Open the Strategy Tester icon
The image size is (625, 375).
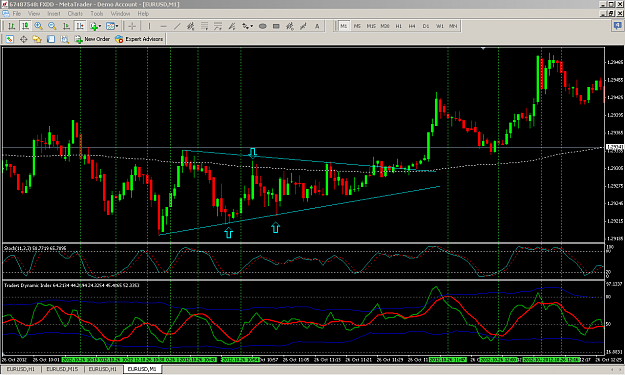(x=65, y=39)
